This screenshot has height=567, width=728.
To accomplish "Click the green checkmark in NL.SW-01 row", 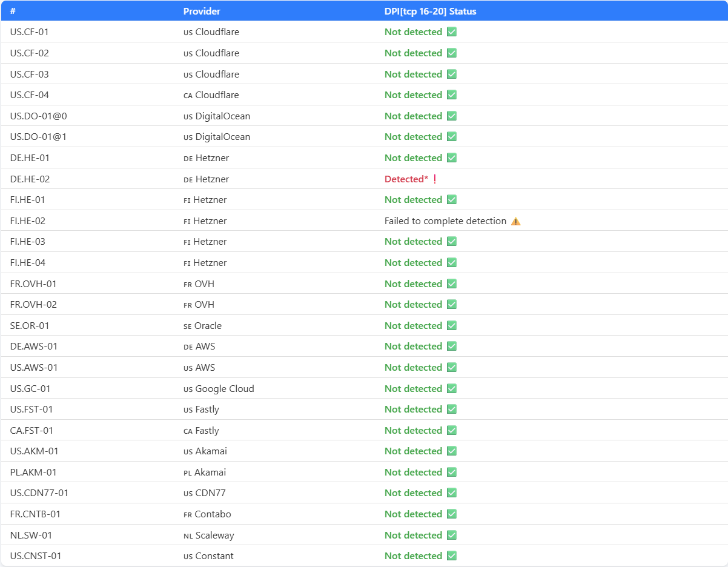I will point(451,535).
